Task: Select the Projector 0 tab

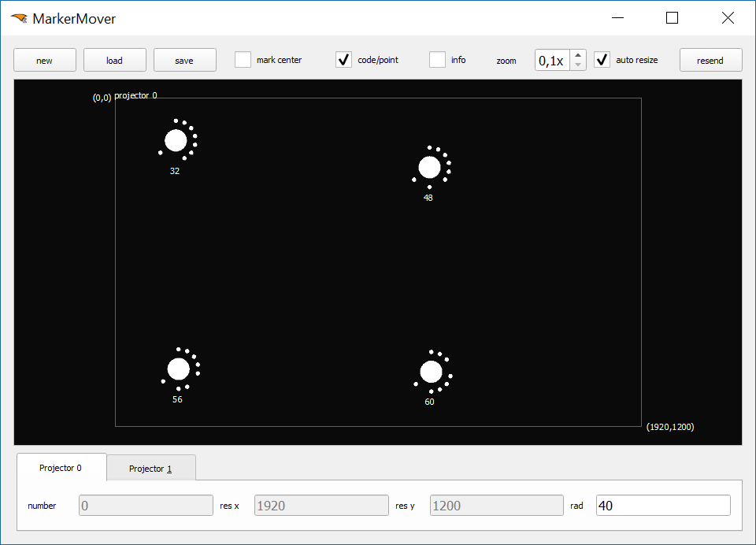Action: pyautogui.click(x=61, y=468)
